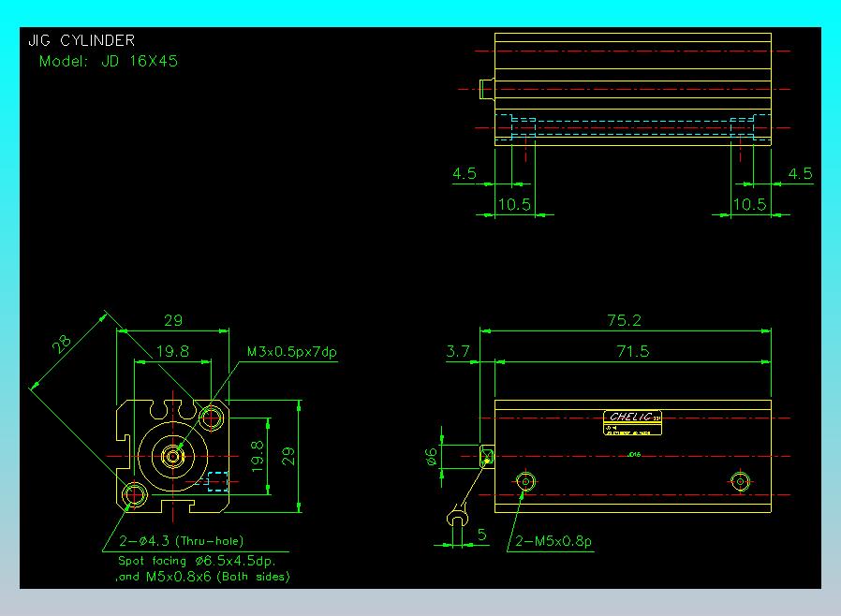Select the '2-ø4.3 (Thru-hole)' note
Viewport: 841px width, 616px height.
(182, 541)
